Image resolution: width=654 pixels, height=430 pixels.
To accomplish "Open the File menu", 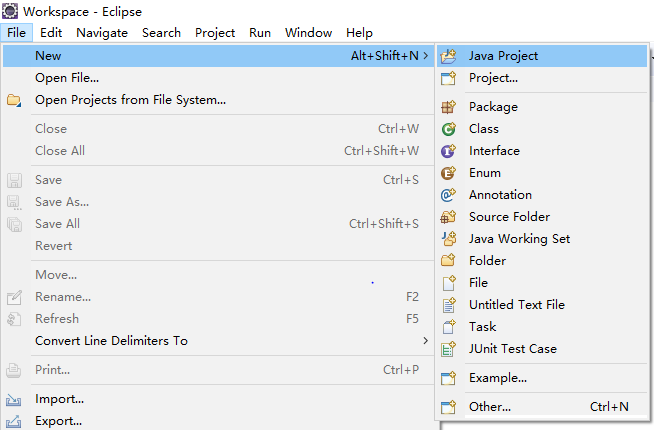I will pyautogui.click(x=17, y=33).
